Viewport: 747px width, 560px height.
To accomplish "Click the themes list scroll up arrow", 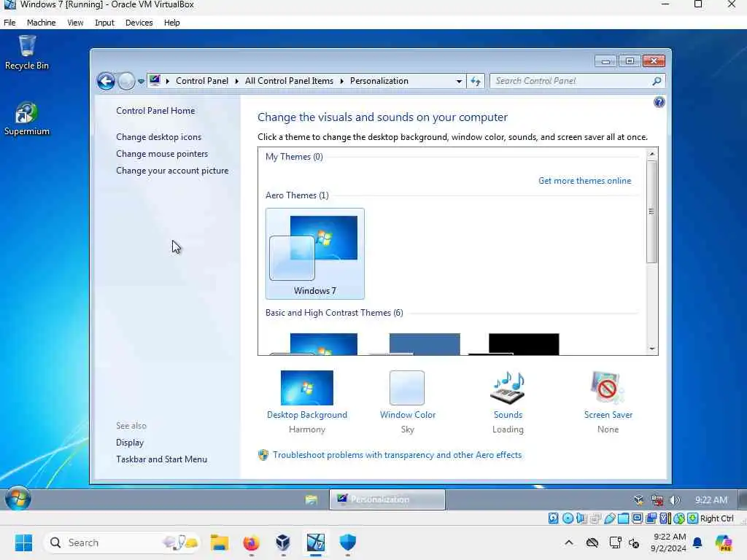I will point(651,153).
